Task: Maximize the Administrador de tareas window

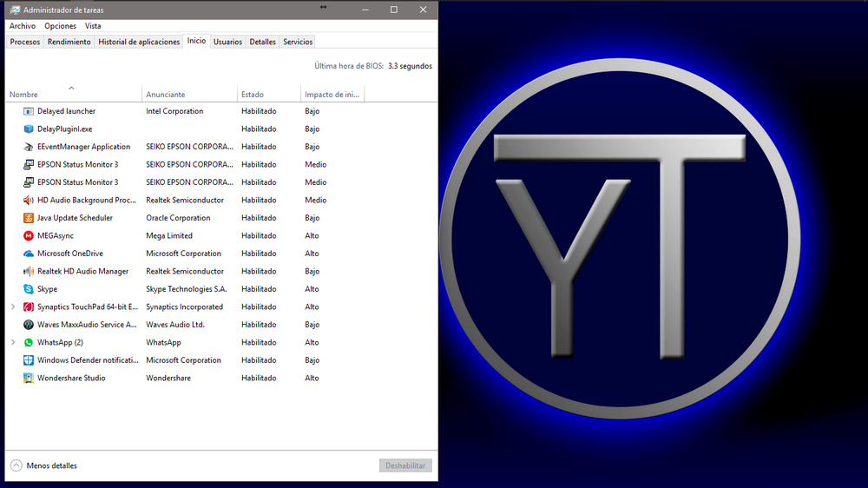Action: pos(394,10)
